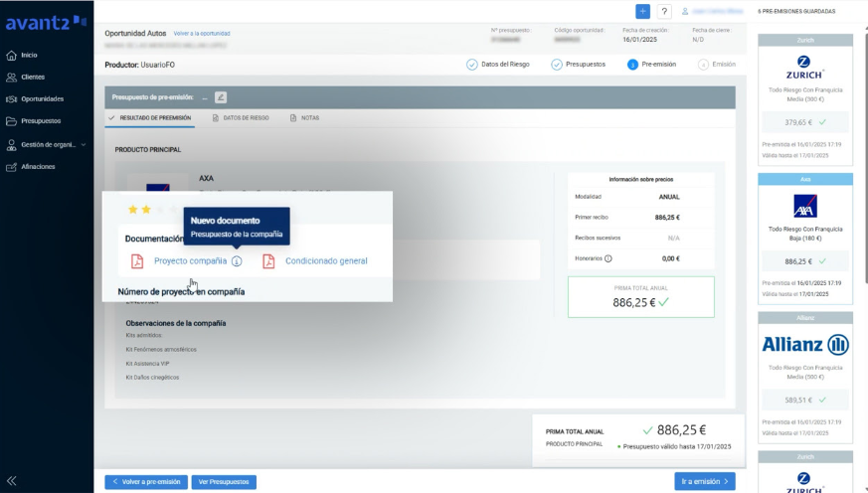Click the second yellow rating star
Image resolution: width=868 pixels, height=493 pixels.
coord(146,209)
